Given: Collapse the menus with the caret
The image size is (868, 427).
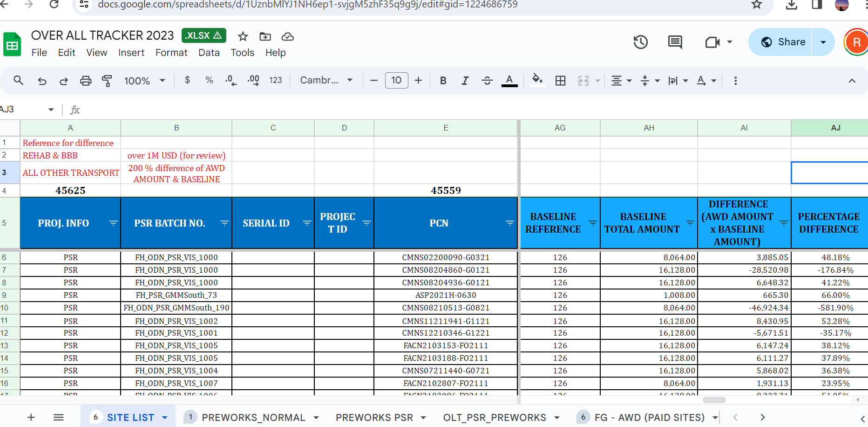Looking at the screenshot, I should [x=852, y=81].
